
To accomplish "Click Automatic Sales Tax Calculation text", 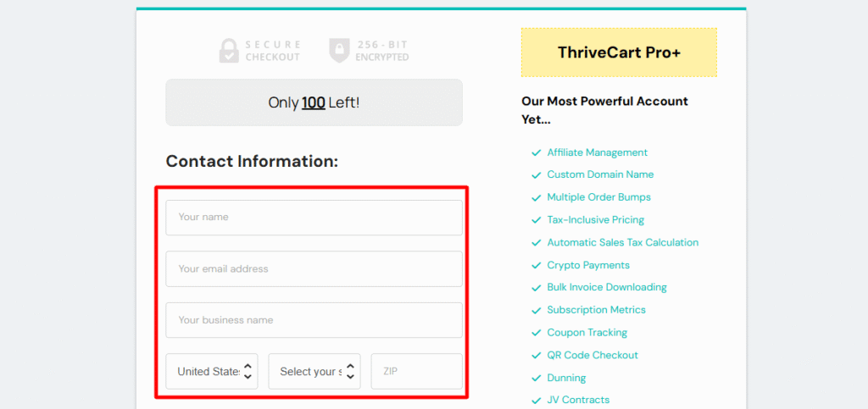I will click(x=623, y=243).
